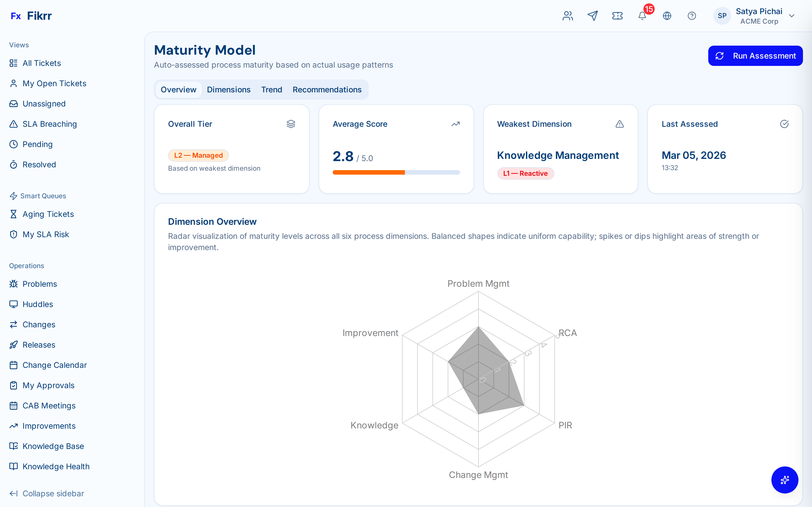Click the globe language icon in the header
The image size is (812, 507).
pyautogui.click(x=667, y=16)
